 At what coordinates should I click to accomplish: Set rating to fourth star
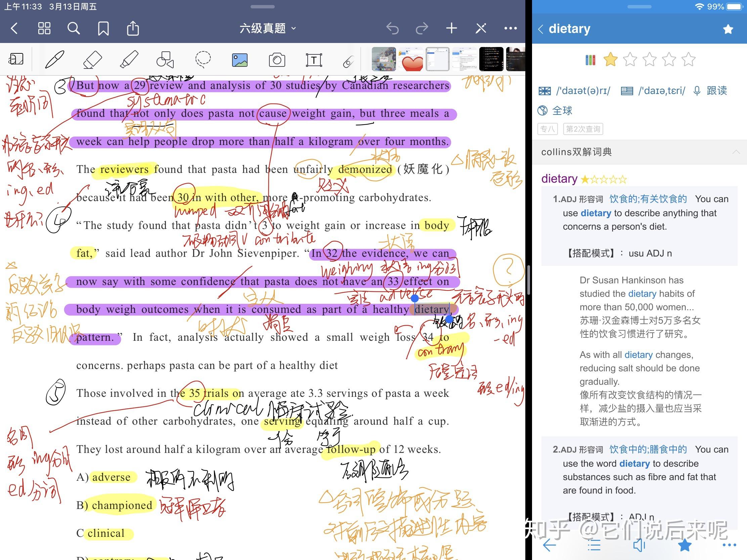tap(669, 60)
